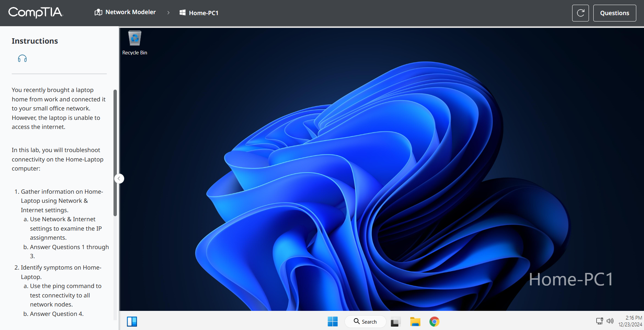
Task: Click the network status tray icon
Action: (x=599, y=321)
